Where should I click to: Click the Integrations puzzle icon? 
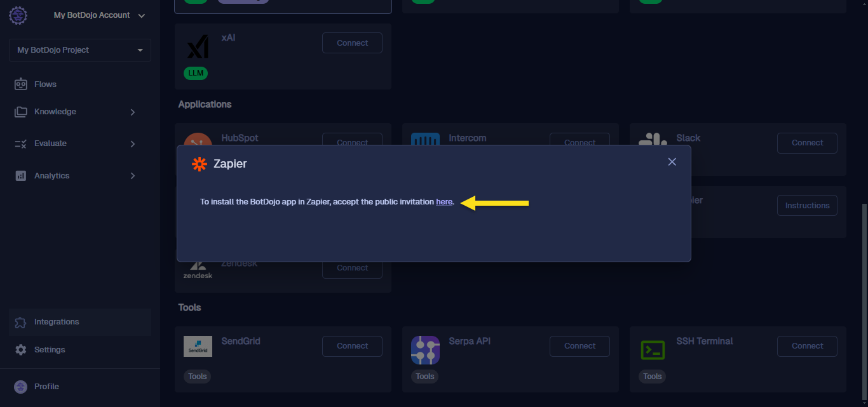(21, 322)
